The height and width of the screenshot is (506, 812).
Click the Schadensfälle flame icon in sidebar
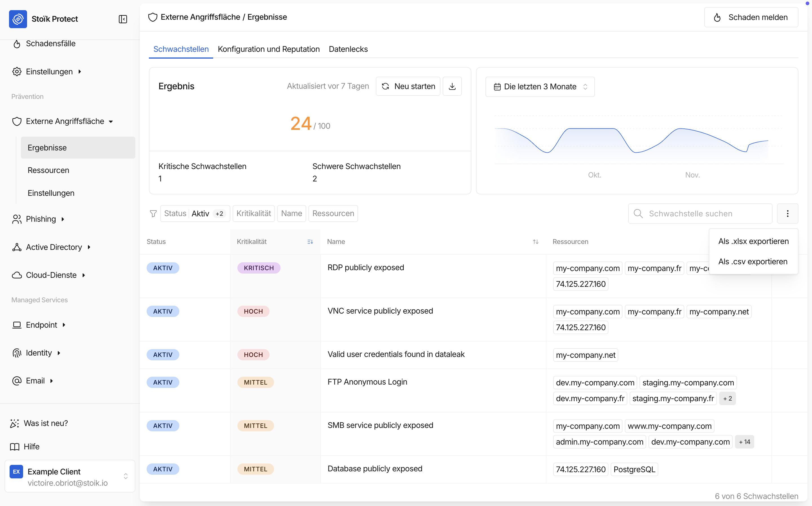pos(17,44)
